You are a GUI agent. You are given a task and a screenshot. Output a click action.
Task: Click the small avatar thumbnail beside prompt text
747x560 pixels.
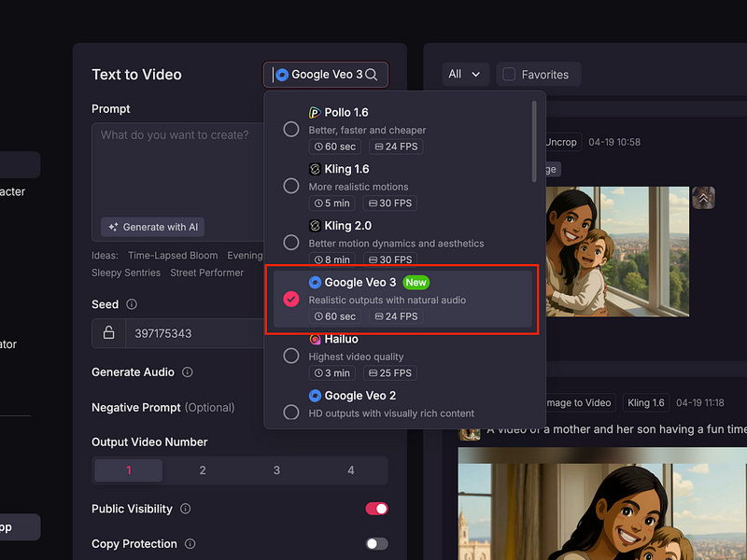point(470,432)
